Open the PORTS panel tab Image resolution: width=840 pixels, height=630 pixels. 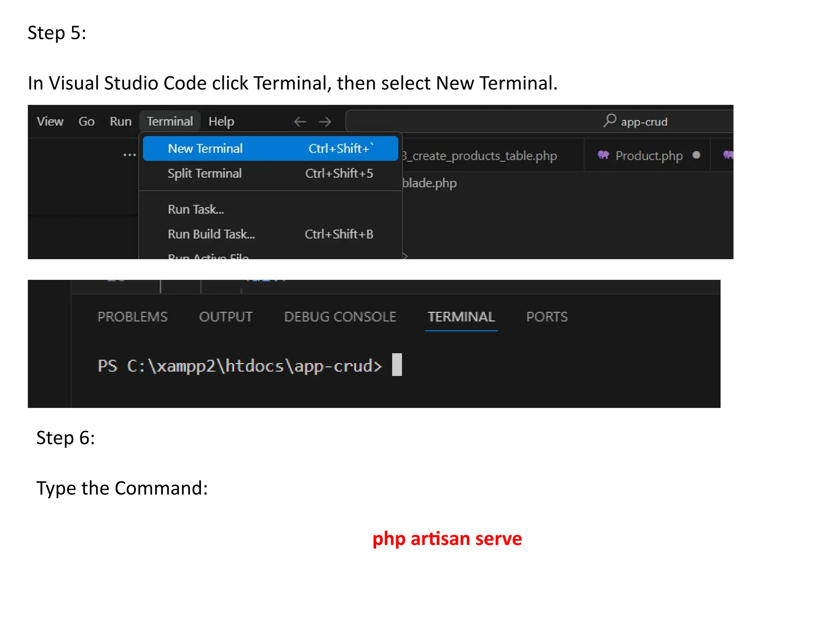pyautogui.click(x=547, y=317)
